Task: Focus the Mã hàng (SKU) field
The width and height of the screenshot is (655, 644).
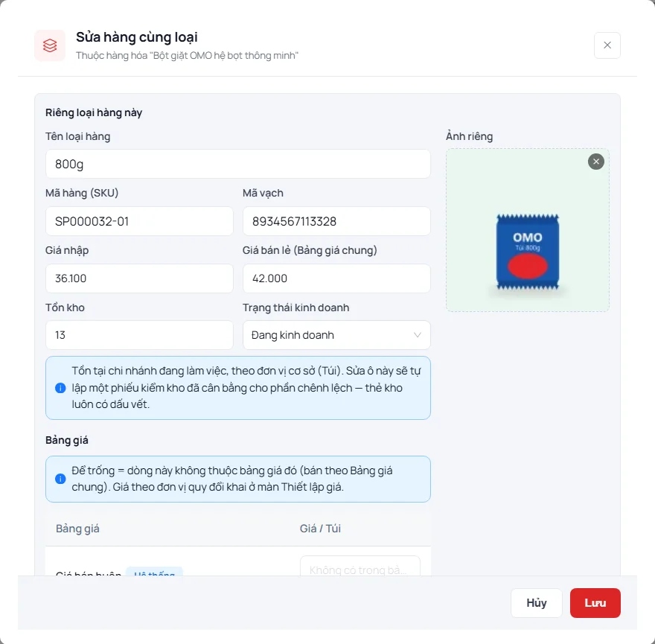Action: pos(139,221)
